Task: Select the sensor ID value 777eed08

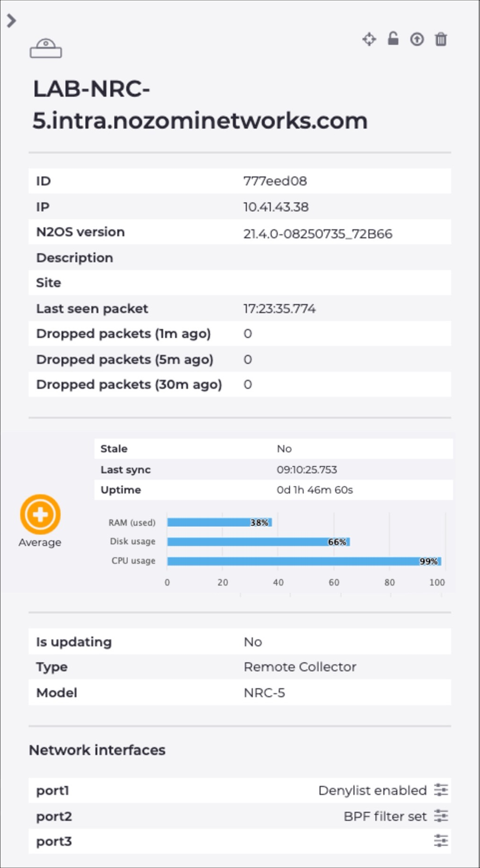Action: (275, 181)
